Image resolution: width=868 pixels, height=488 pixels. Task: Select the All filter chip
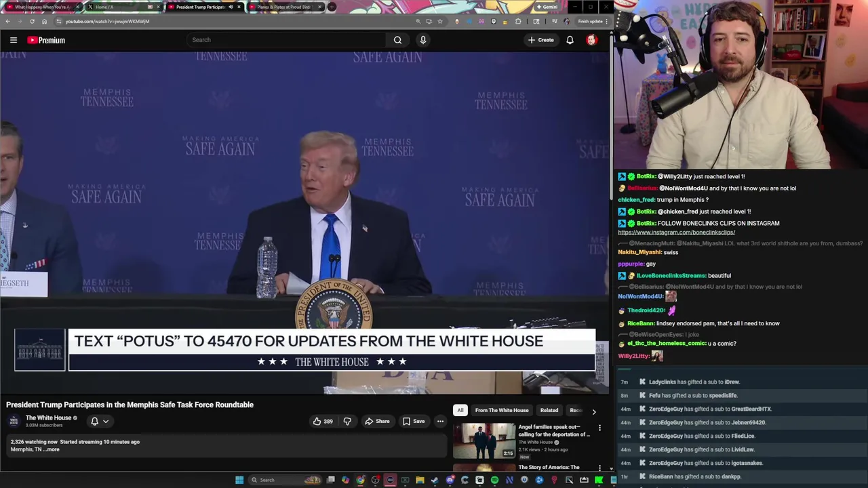click(460, 410)
